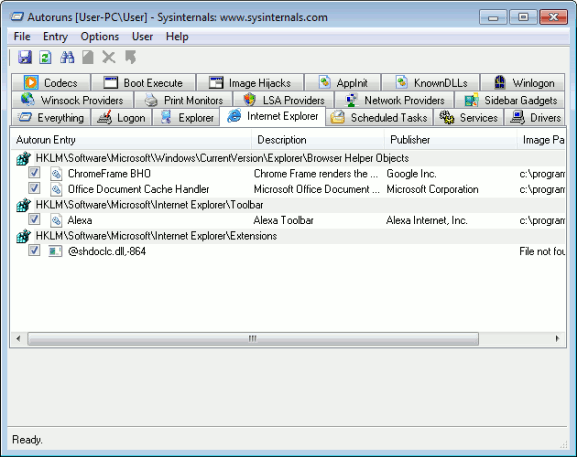Open the User menu
This screenshot has width=577, height=457.
click(x=142, y=36)
